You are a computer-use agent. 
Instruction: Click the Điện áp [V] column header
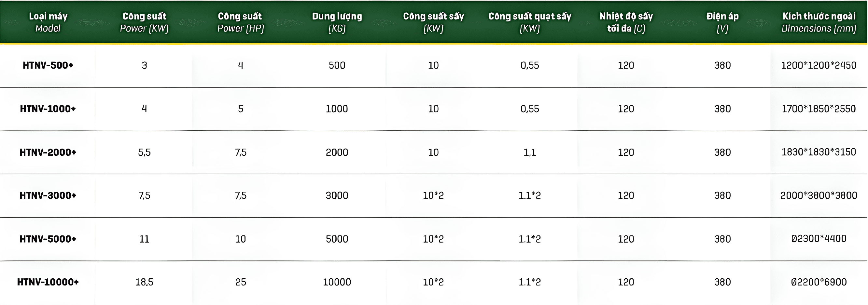[722, 22]
